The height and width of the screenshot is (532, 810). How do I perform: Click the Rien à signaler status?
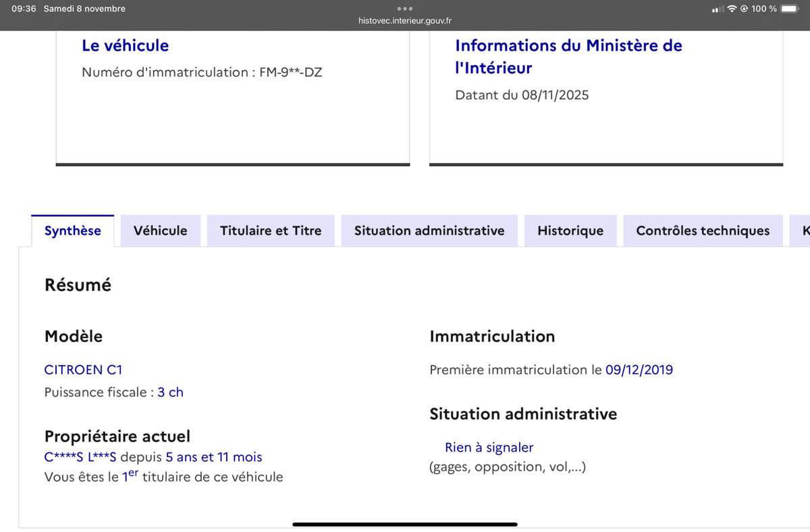coord(489,447)
